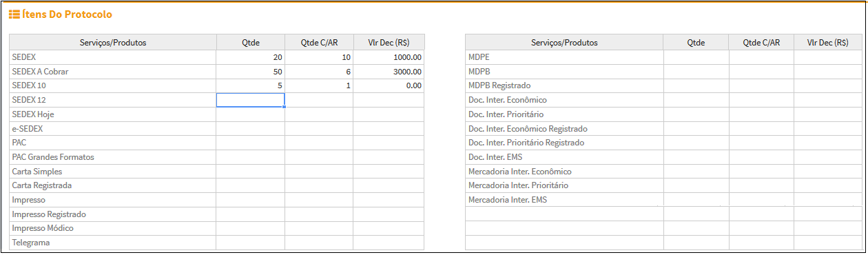Viewport: 868px width, 255px height.
Task: Click Qtde cell for Mercadoria Inter. Prioritário
Action: 696,185
